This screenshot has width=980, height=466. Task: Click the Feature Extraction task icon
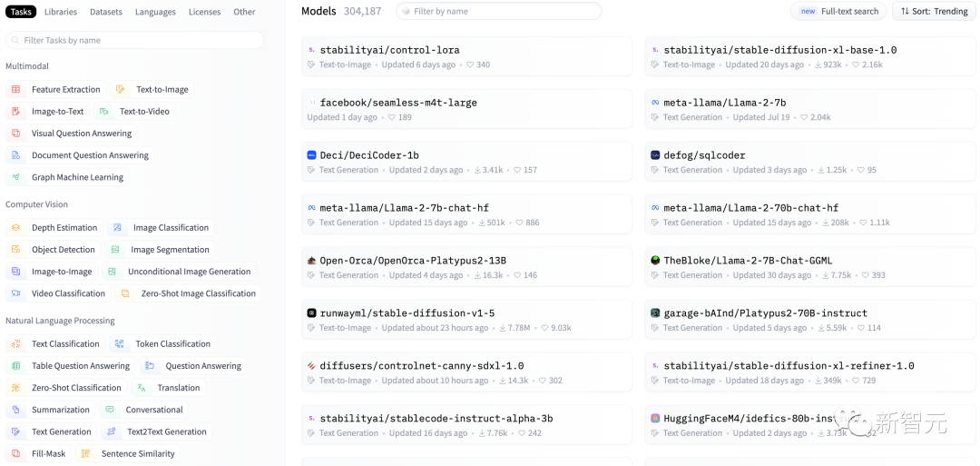pos(15,90)
